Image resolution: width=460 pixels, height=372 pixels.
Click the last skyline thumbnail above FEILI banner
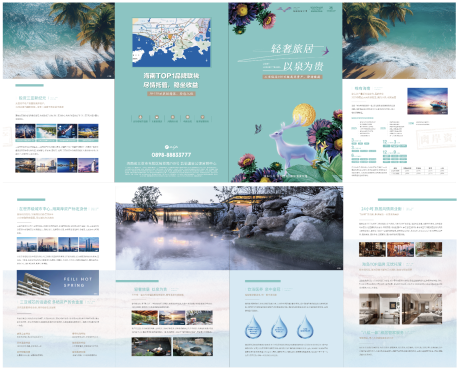coord(89,245)
